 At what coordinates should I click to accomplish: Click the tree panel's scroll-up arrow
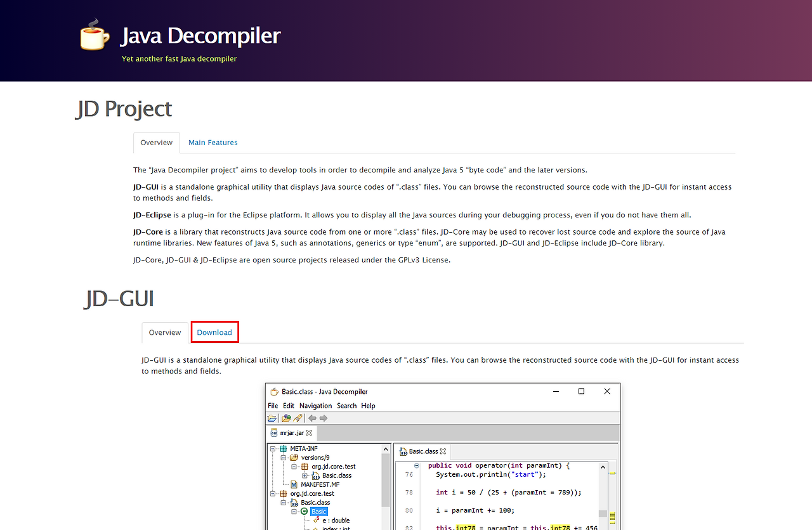point(386,449)
